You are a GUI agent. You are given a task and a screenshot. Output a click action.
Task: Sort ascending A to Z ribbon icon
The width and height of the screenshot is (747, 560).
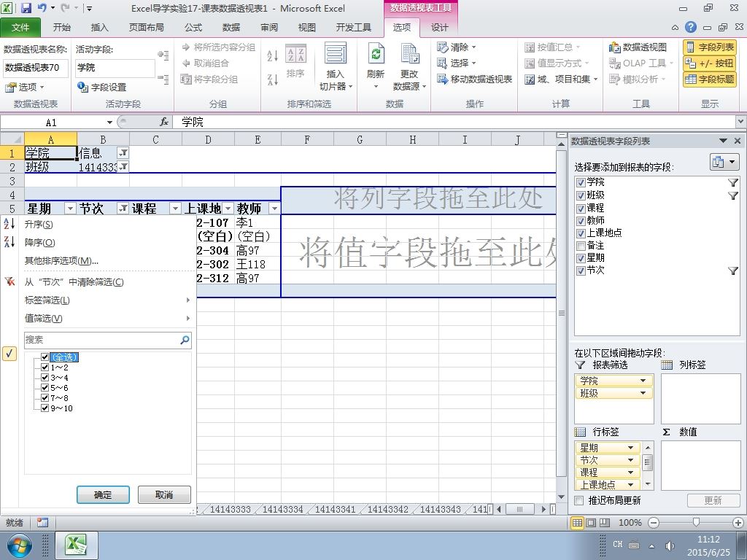point(273,55)
